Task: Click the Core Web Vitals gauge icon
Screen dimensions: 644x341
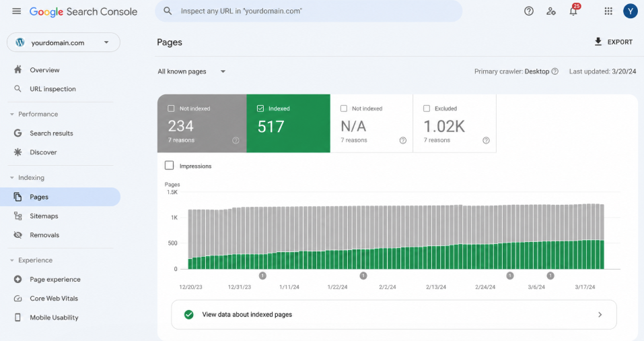Action: point(17,299)
